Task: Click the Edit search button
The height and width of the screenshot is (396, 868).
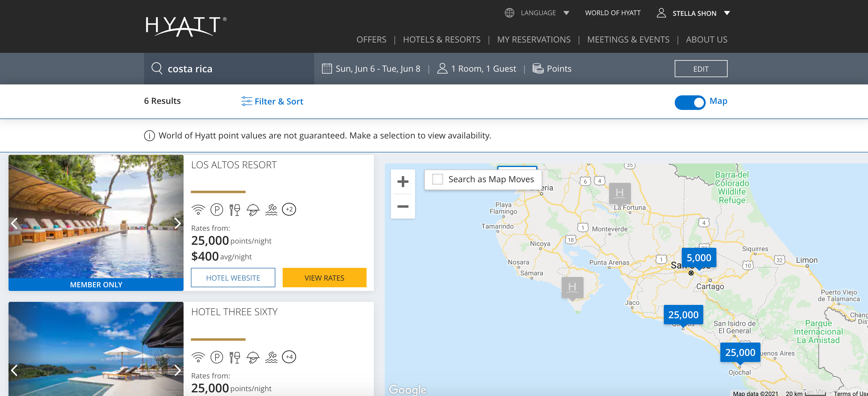Action: 701,69
